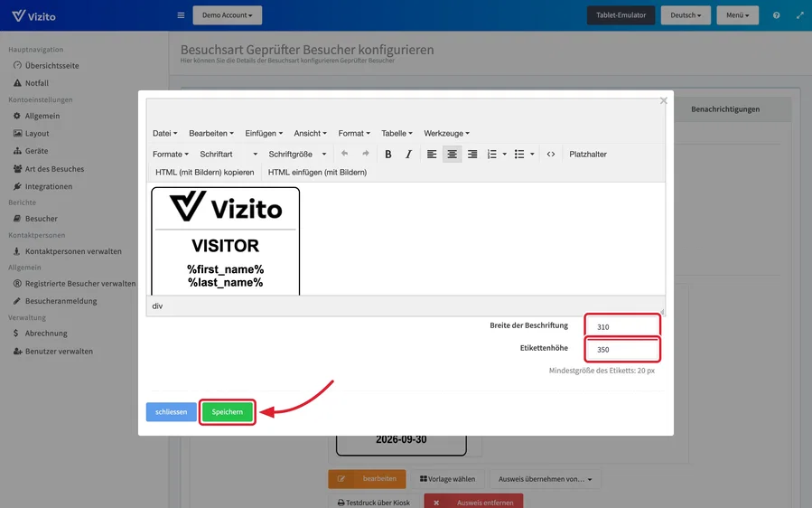
Task: Insert a bulleted list
Action: click(518, 154)
